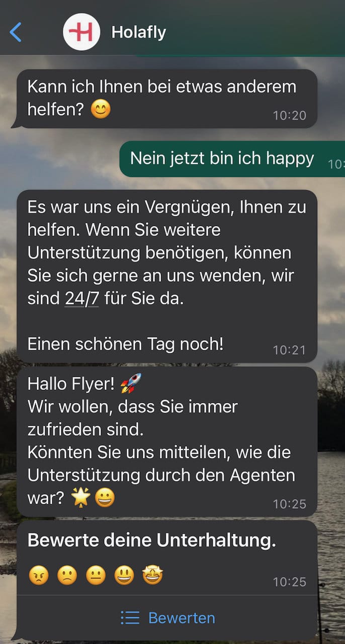
Task: Select the grinning face rating emoji
Action: [124, 575]
